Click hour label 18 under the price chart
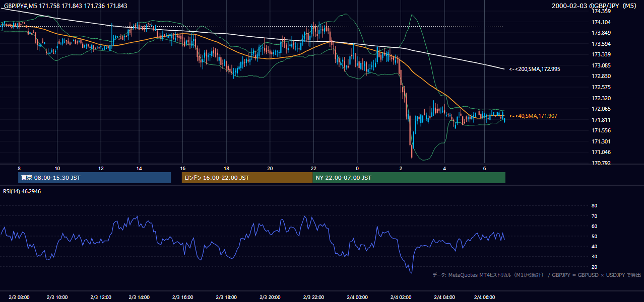Screen dimensions: 644x302 click(226, 168)
